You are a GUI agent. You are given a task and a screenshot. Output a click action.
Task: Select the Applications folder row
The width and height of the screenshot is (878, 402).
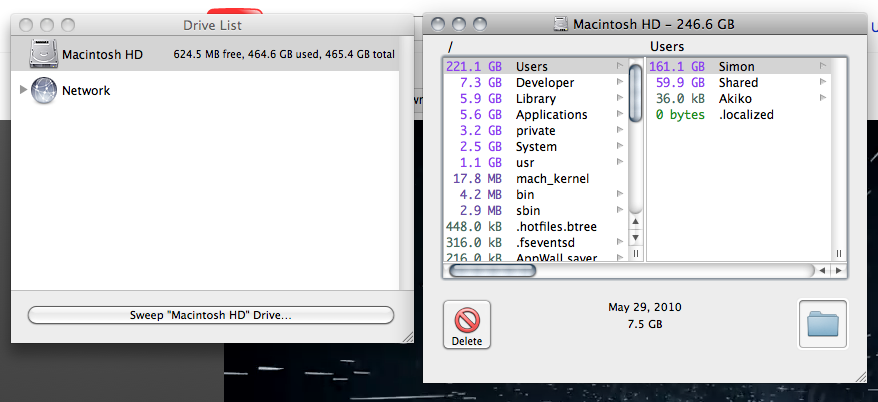[x=536, y=115]
